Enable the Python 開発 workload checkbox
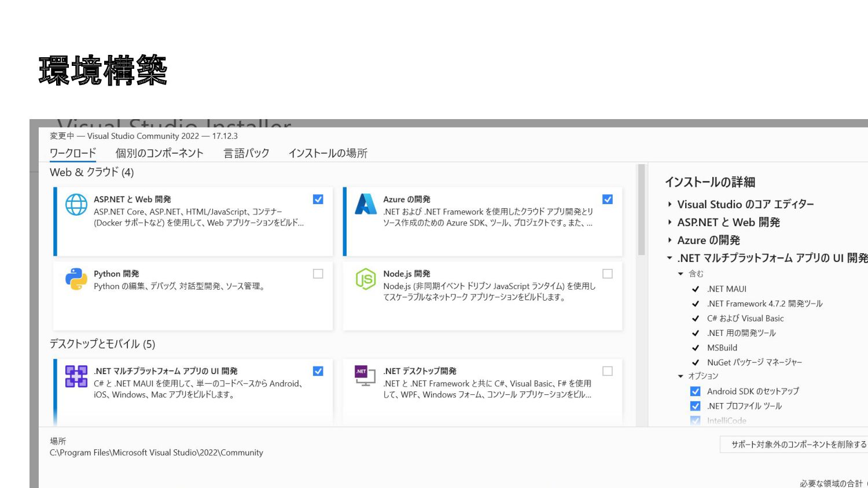 tap(318, 274)
